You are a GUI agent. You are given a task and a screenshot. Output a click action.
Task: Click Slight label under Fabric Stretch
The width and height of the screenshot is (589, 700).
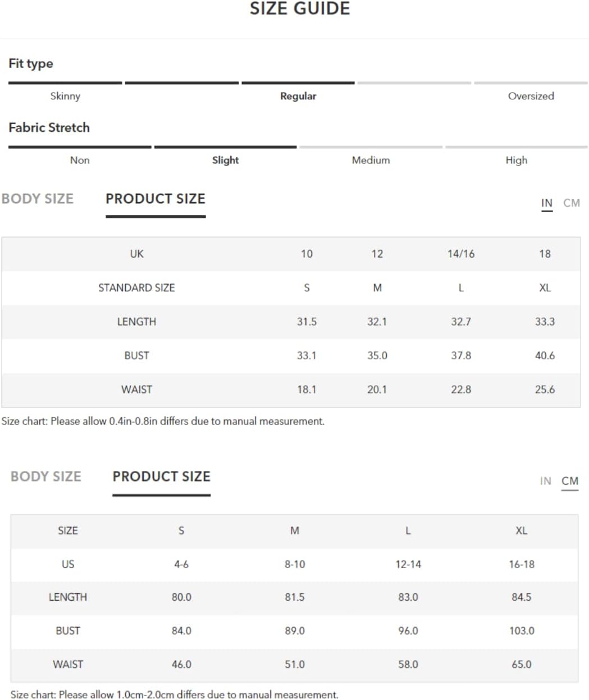(x=225, y=160)
